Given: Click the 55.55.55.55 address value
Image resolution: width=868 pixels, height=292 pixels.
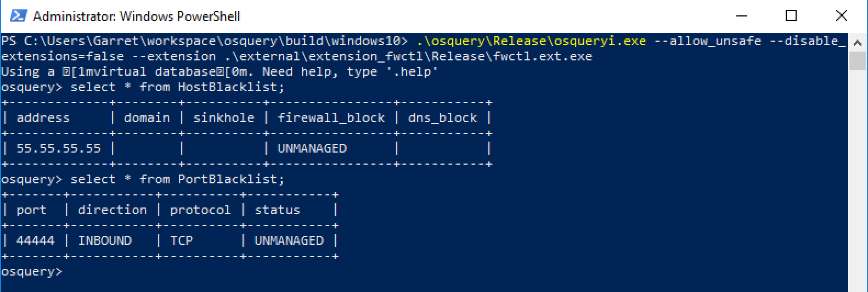Looking at the screenshot, I should 59,148.
